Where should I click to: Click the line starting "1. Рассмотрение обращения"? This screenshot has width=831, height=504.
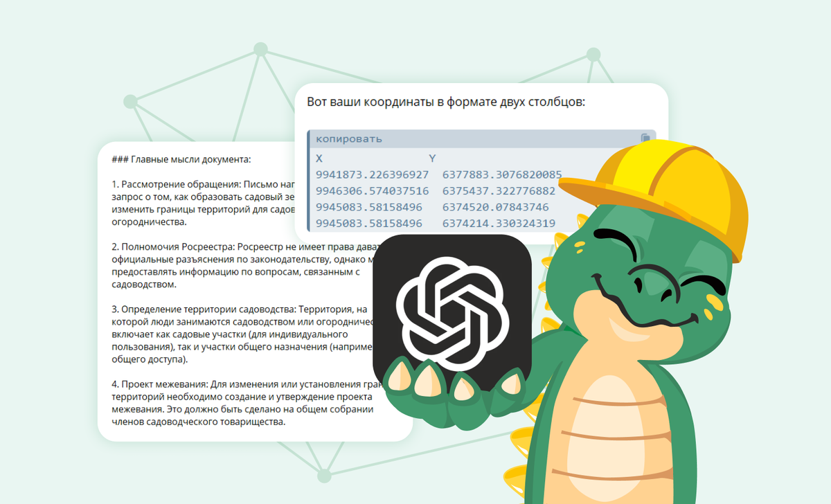pyautogui.click(x=203, y=185)
